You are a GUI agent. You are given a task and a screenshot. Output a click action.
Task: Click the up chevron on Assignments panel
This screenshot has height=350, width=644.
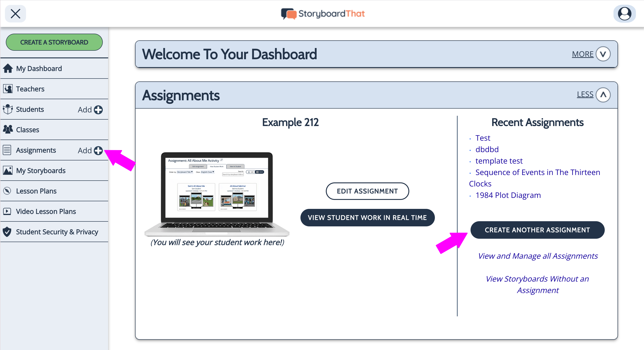pos(603,95)
